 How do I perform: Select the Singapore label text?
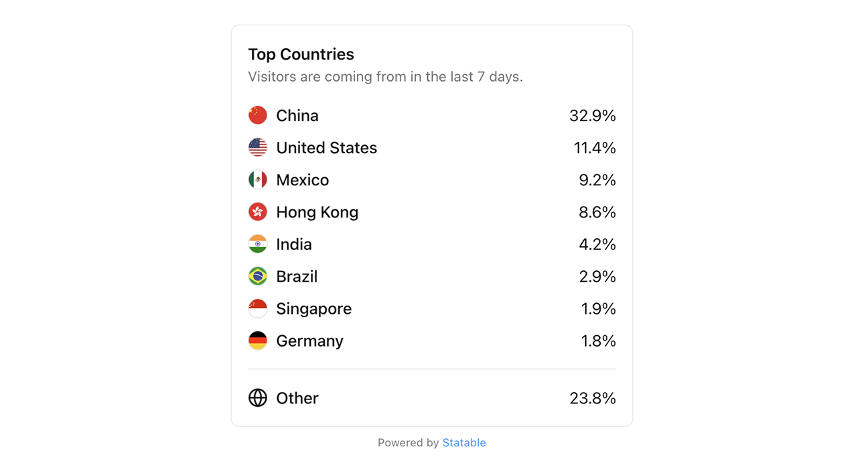314,308
